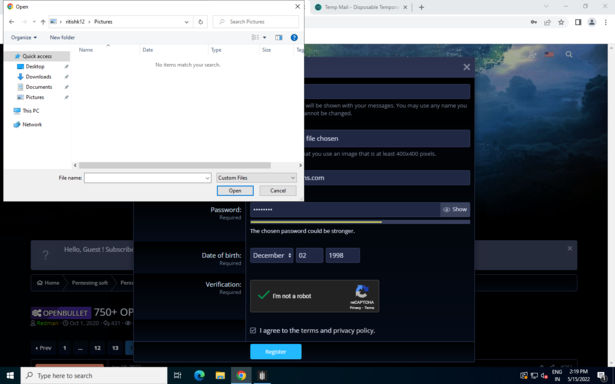Open Downloads in the sidebar
Viewport: 615px width, 384px height.
tap(38, 77)
